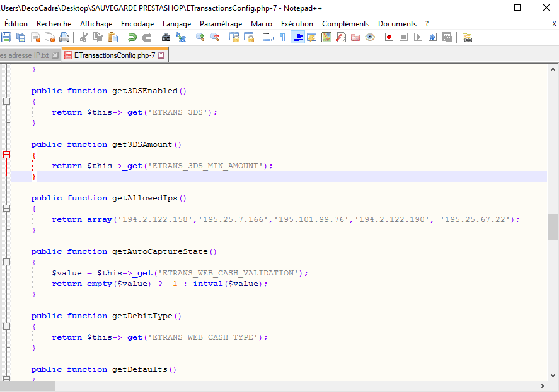
Task: Toggle word wrap toolbar button
Action: (x=268, y=37)
